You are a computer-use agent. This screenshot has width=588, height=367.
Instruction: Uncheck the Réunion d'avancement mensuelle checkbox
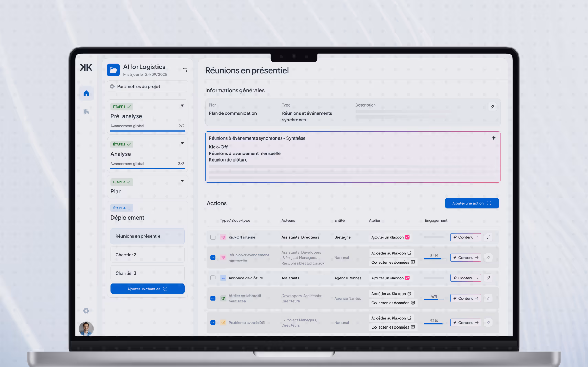pyautogui.click(x=213, y=258)
